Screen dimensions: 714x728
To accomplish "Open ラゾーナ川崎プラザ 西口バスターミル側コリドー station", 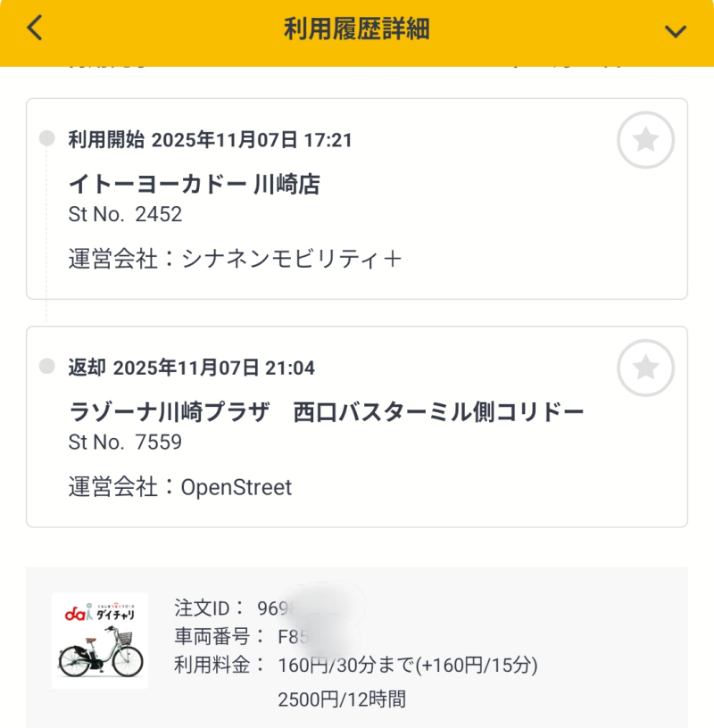I will pyautogui.click(x=326, y=412).
